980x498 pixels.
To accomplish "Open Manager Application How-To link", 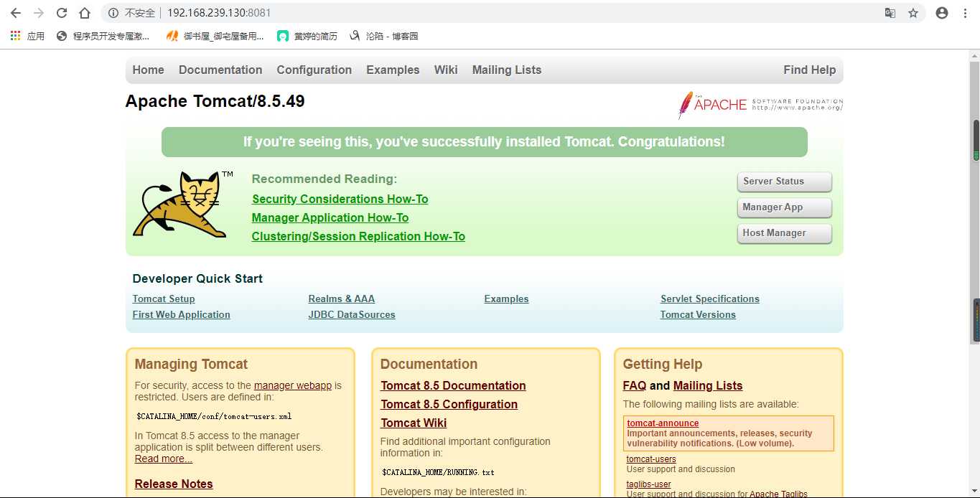I will click(330, 218).
